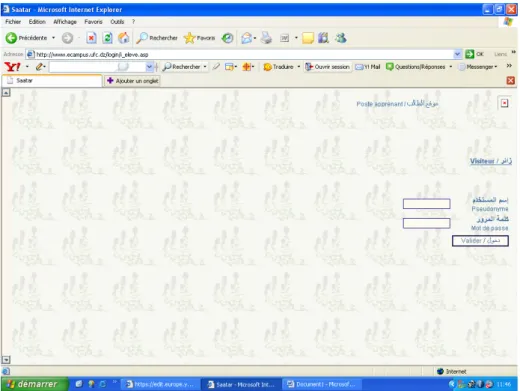Image resolution: width=520 pixels, height=391 pixels.
Task: Click the green Refresh page icon
Action: [x=107, y=38]
